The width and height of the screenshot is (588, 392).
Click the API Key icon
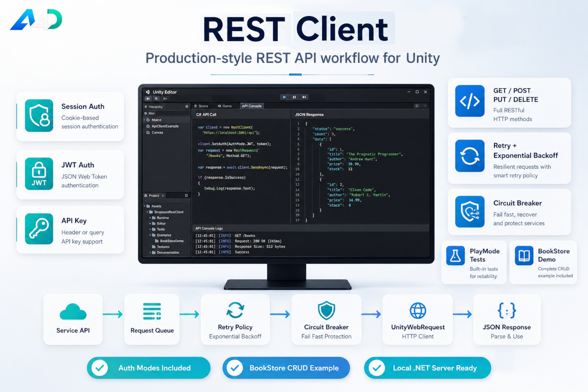[39, 229]
